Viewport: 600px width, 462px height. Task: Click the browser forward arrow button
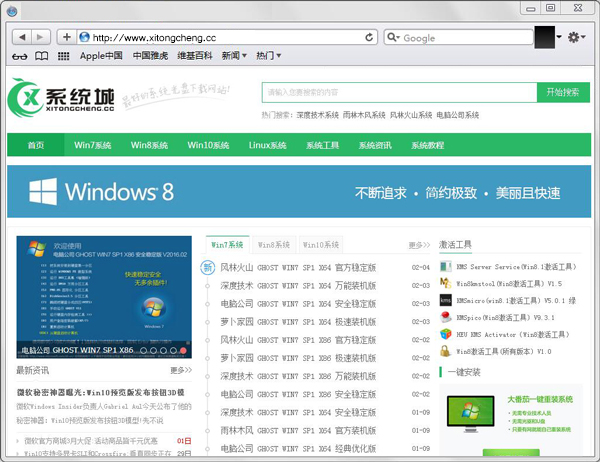tap(41, 37)
